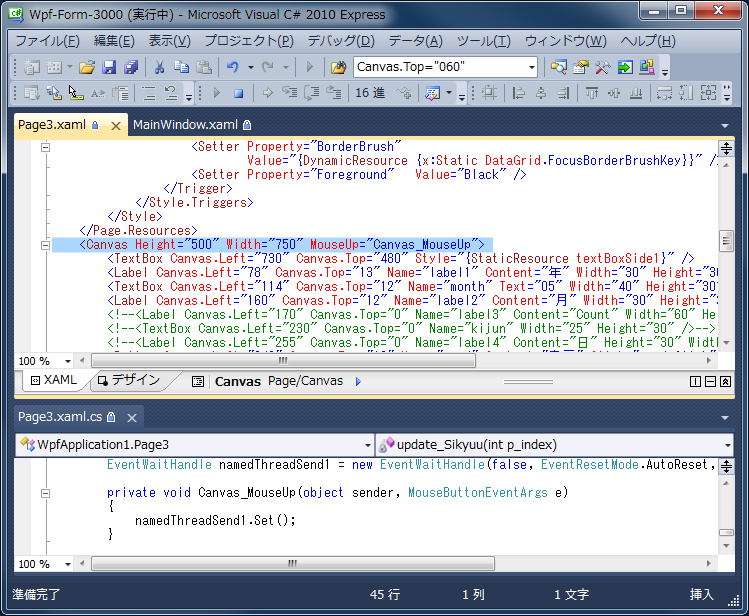Open the デバッグ(D) menu
This screenshot has height=616, width=749.
point(341,41)
